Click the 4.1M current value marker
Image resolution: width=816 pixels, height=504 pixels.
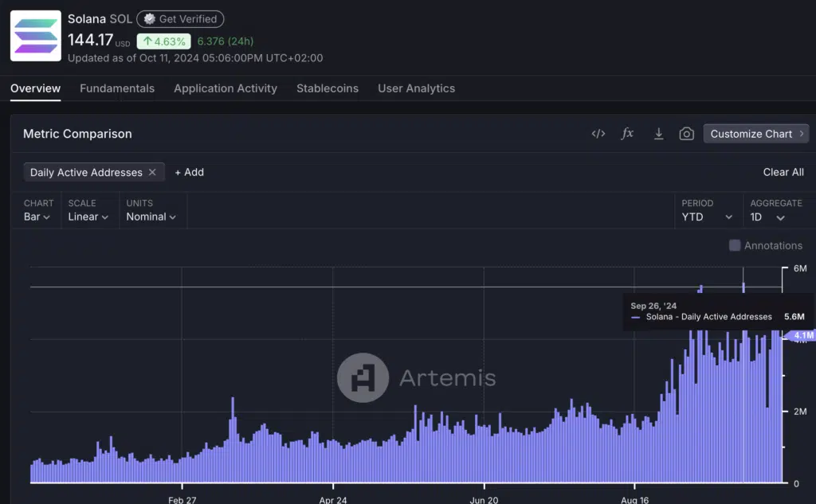coord(802,335)
